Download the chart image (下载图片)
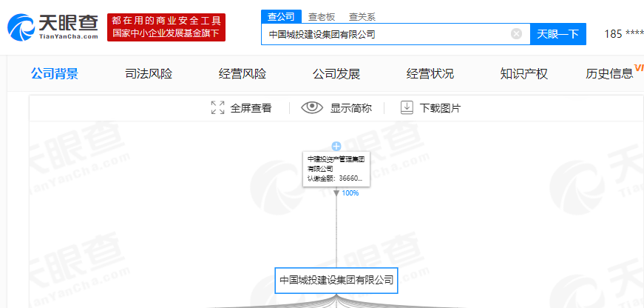The height and width of the screenshot is (308, 644). tap(430, 108)
